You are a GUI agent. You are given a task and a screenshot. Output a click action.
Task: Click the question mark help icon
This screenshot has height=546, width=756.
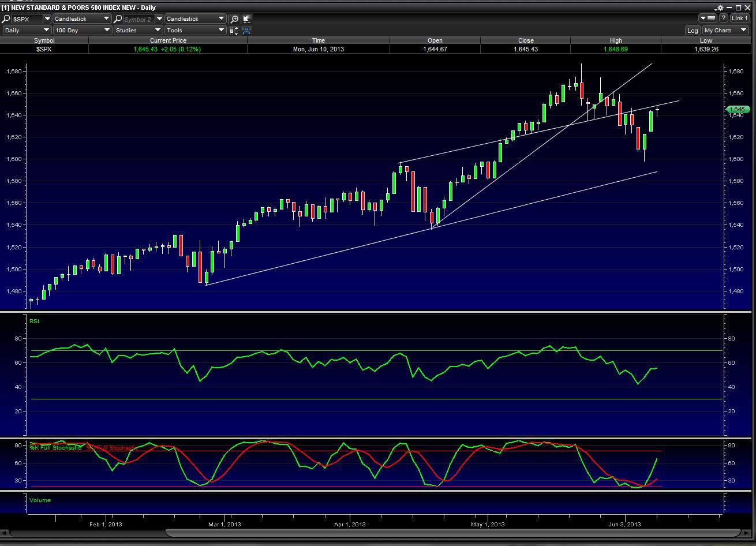(724, 18)
